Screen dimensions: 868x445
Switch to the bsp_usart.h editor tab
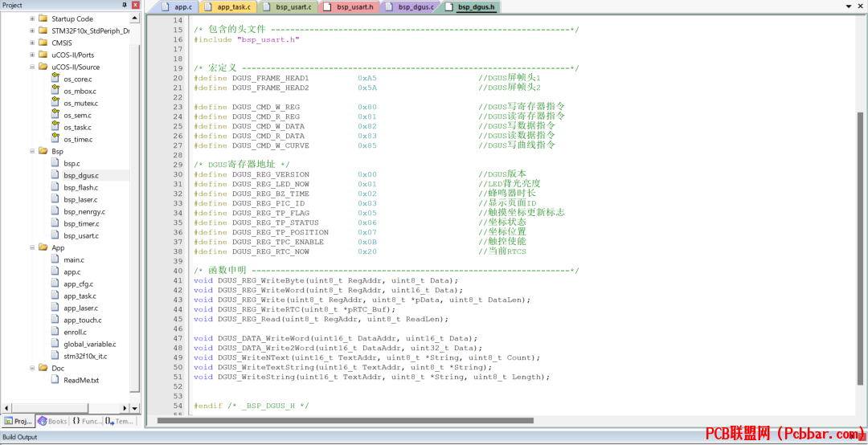point(350,7)
